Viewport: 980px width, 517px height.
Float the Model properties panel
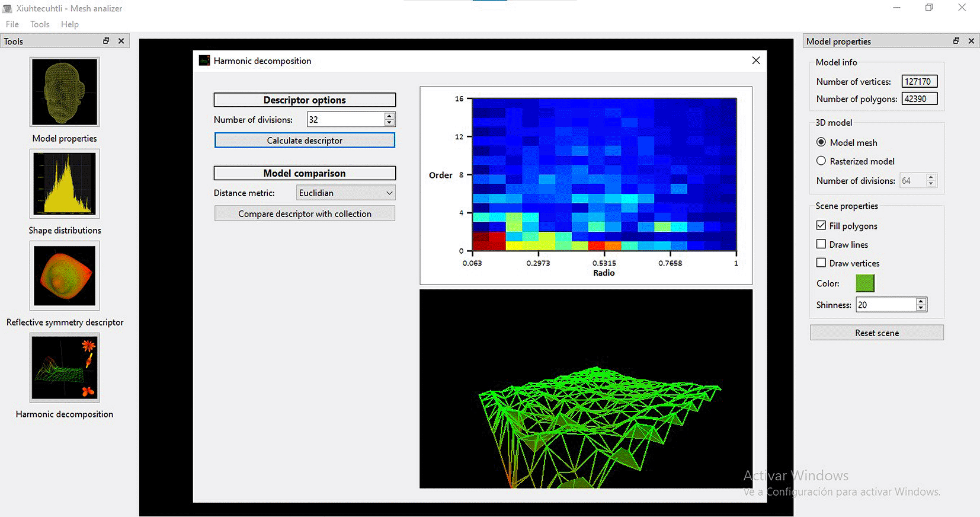click(956, 41)
